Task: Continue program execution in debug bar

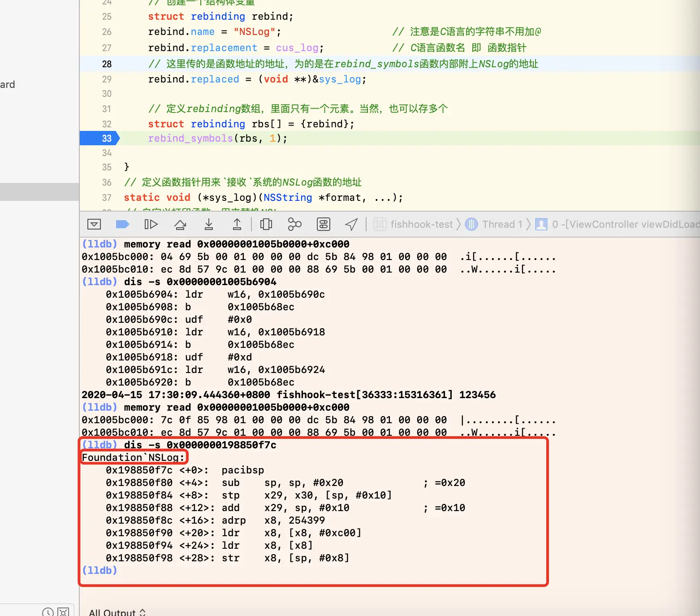Action: tap(151, 224)
